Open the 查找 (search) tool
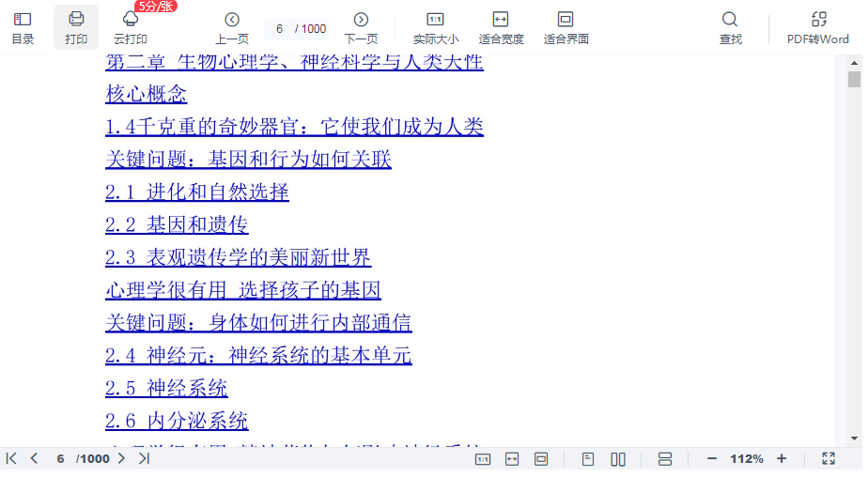This screenshot has width=868, height=477. pyautogui.click(x=730, y=27)
